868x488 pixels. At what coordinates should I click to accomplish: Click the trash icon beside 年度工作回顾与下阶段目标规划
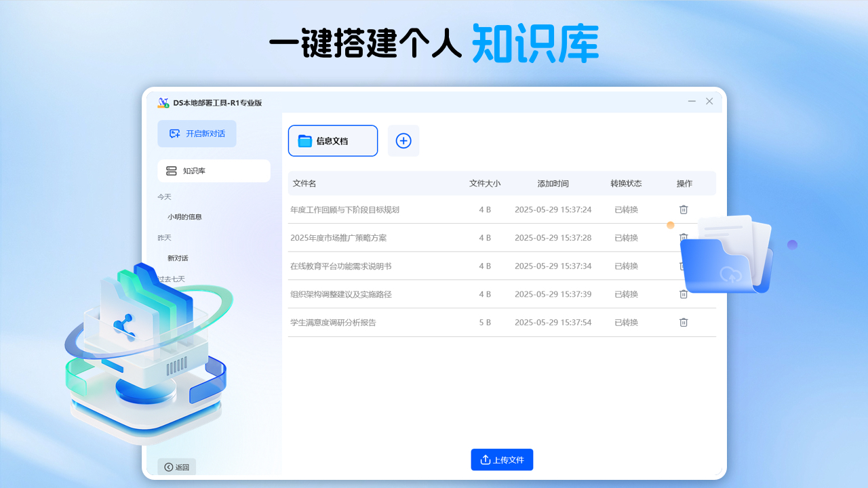[684, 209]
